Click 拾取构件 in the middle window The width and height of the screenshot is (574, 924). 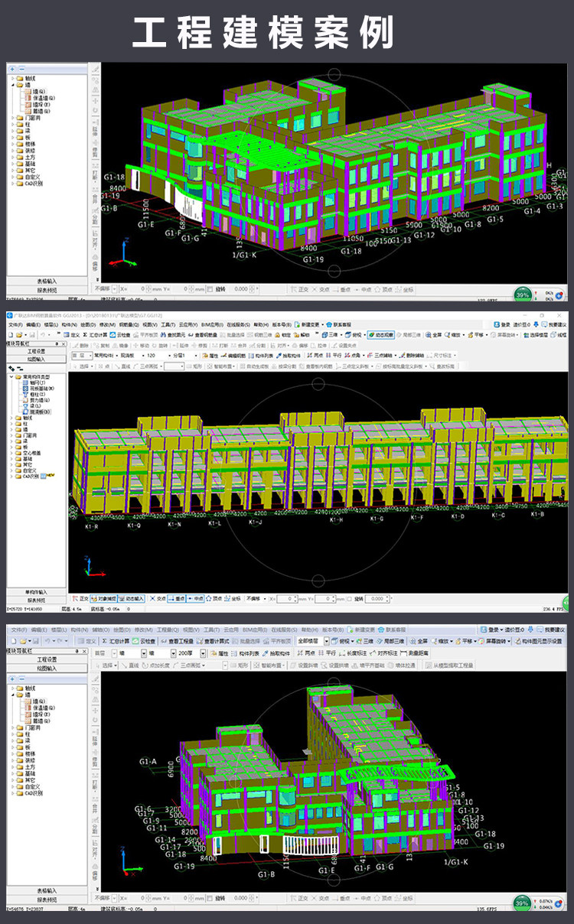tap(287, 356)
